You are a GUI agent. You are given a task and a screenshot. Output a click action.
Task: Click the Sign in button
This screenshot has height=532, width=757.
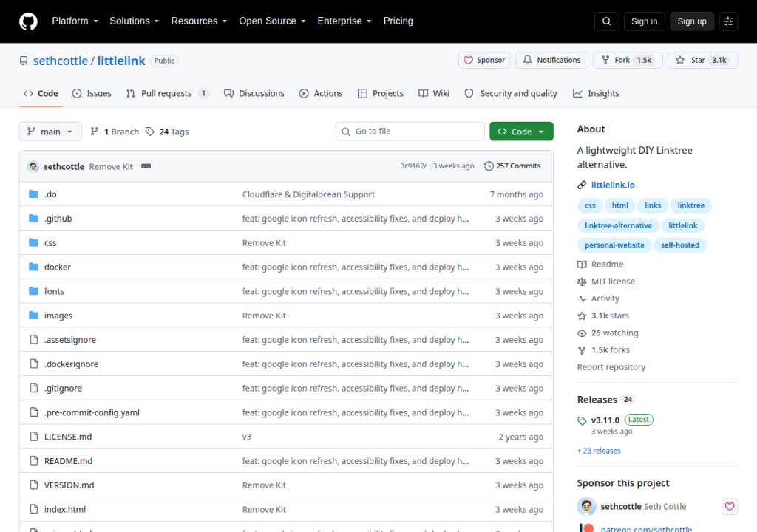644,21
